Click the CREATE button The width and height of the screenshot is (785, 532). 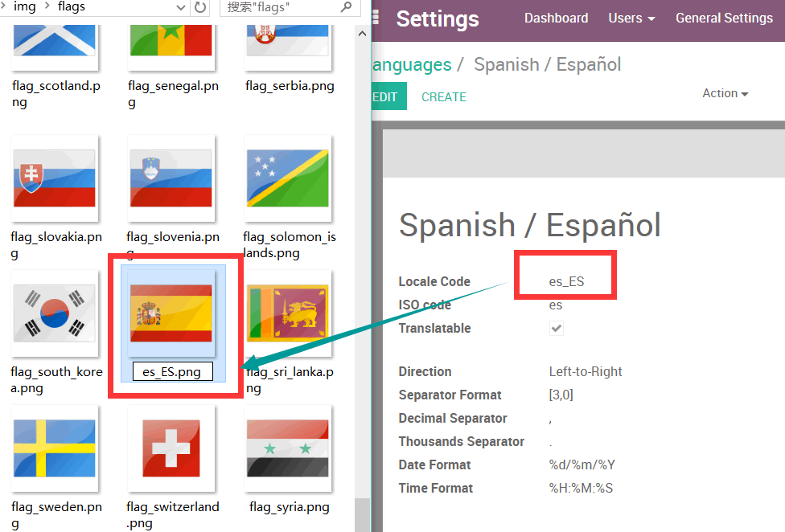coord(443,97)
